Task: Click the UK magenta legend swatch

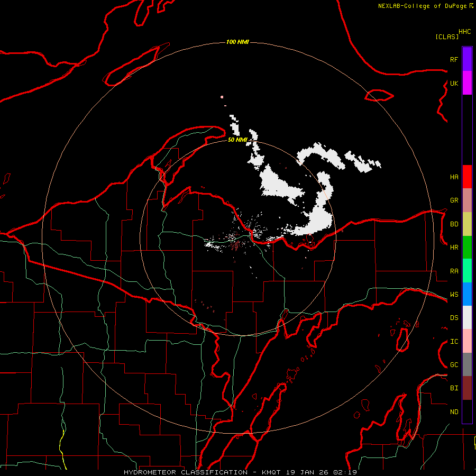Action: [x=467, y=83]
